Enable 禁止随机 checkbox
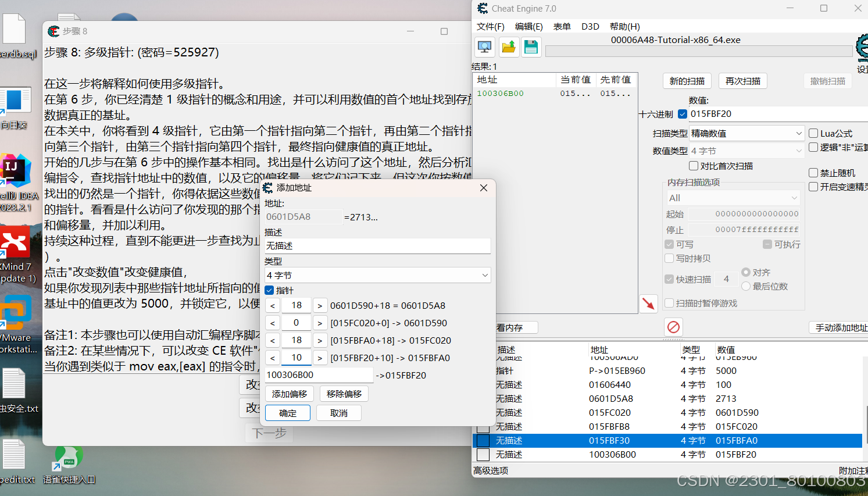The width and height of the screenshot is (868, 496). coord(813,173)
